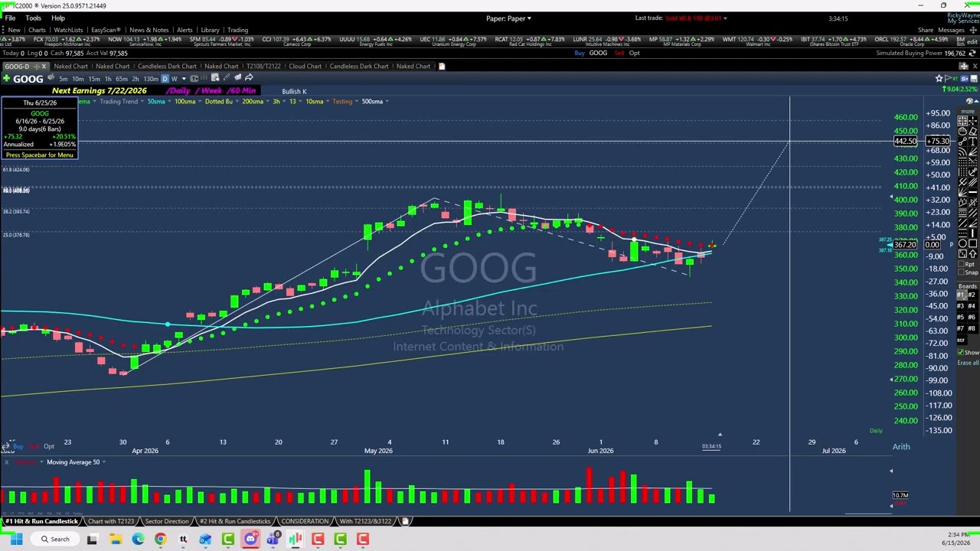The height and width of the screenshot is (551, 980).
Task: Switch to the Cloud Chart tab
Action: click(305, 66)
